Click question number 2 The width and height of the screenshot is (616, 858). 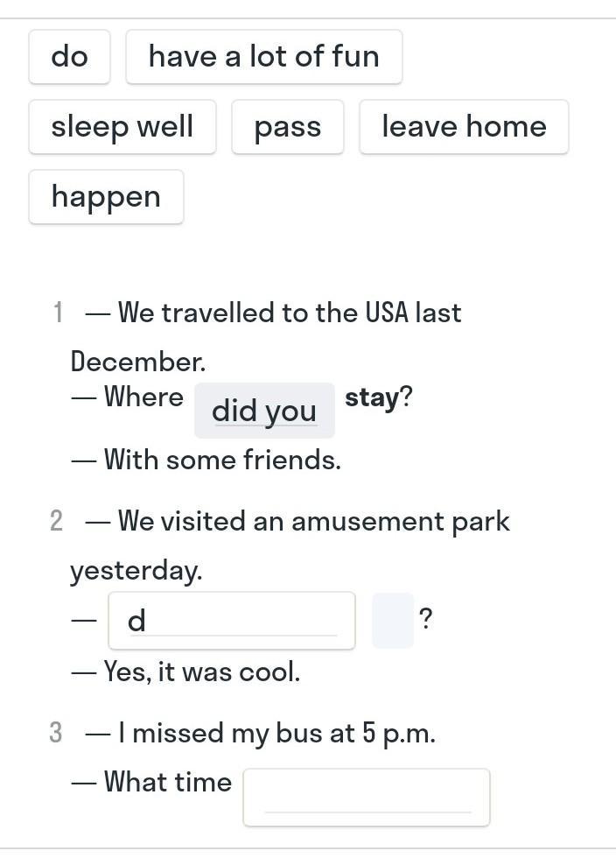click(x=57, y=522)
